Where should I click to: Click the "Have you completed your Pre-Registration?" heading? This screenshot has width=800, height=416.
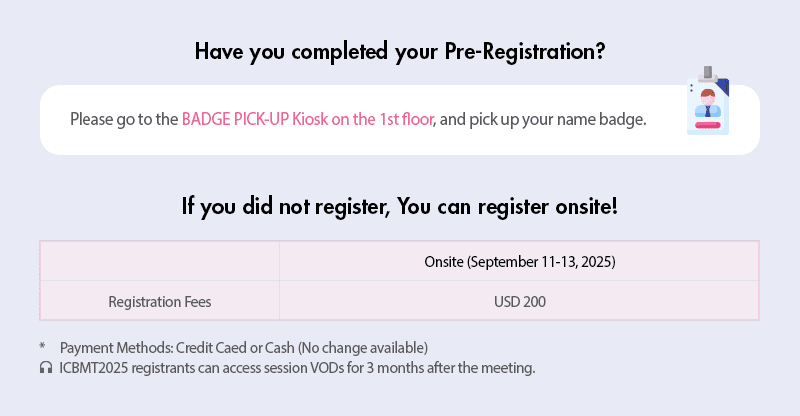click(399, 51)
